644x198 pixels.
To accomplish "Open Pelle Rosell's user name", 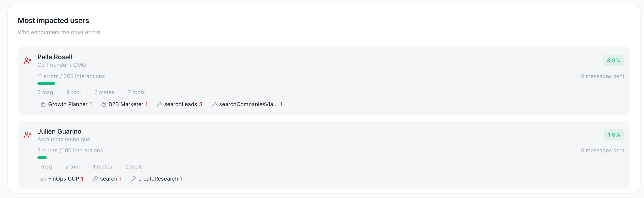I will point(55,57).
